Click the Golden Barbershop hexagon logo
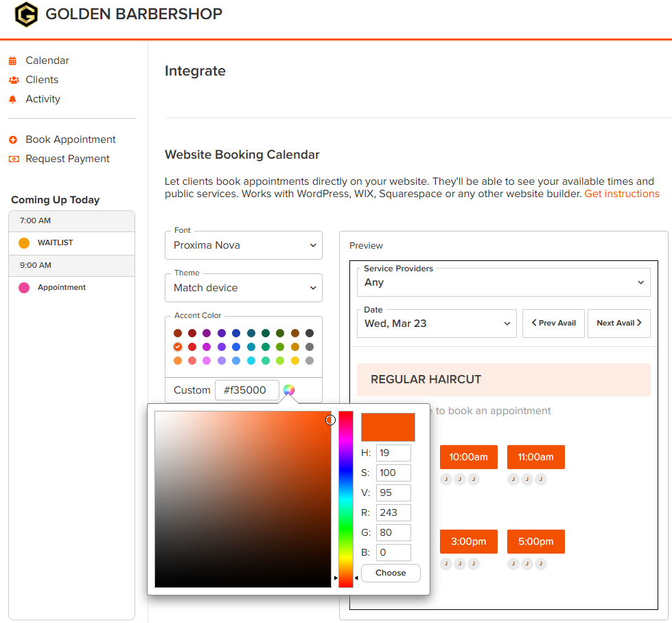672x623 pixels. [26, 14]
